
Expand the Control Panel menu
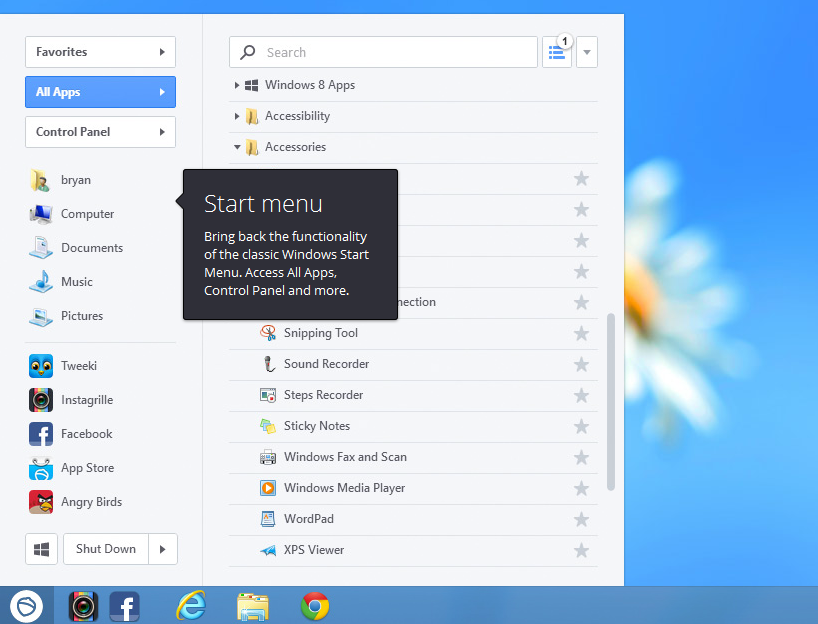click(100, 131)
